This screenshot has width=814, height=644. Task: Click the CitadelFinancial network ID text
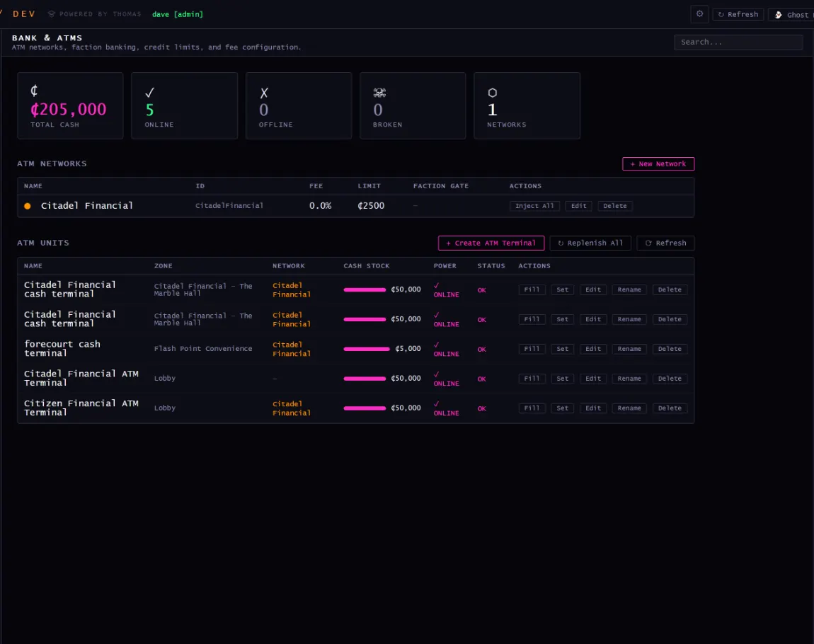(229, 206)
